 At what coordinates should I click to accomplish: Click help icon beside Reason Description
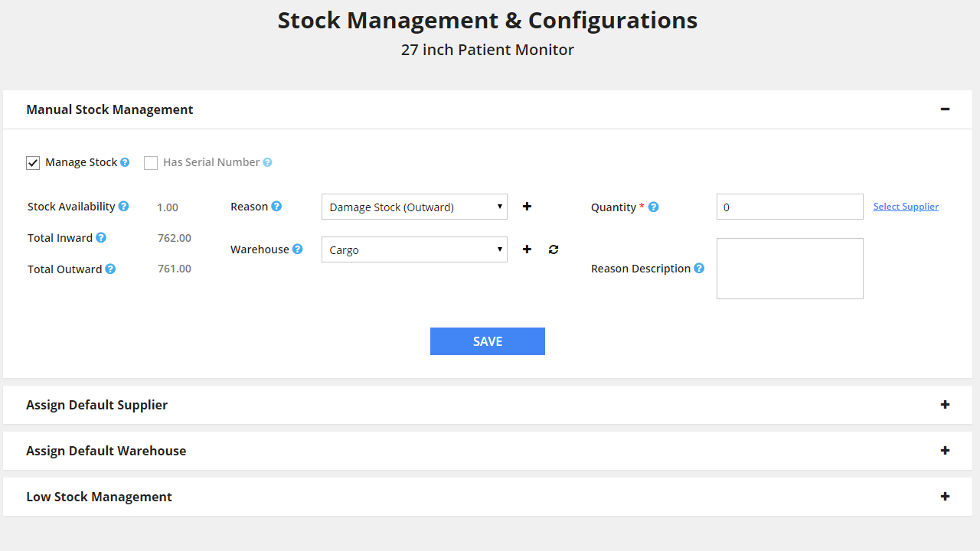point(699,269)
